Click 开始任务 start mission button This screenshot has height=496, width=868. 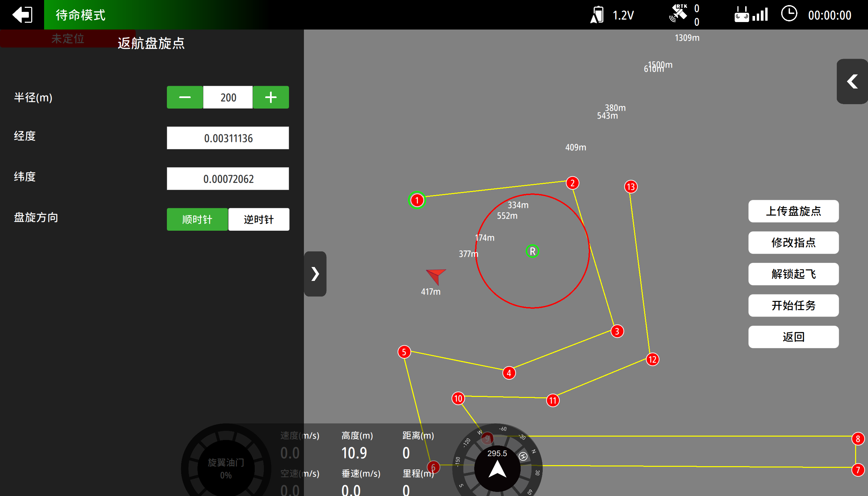coord(793,305)
